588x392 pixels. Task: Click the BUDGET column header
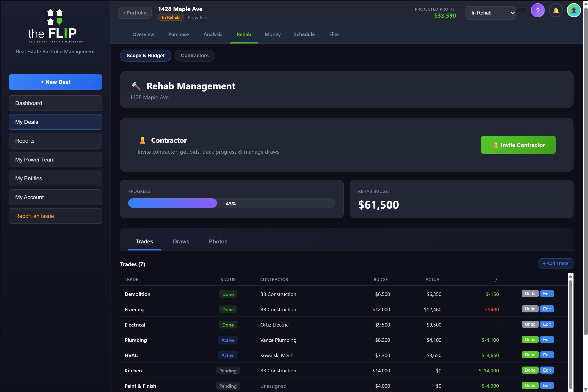tap(381, 279)
